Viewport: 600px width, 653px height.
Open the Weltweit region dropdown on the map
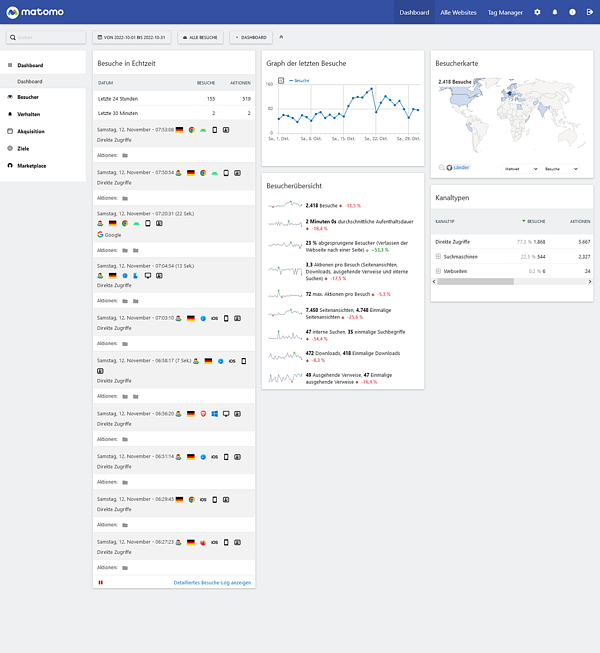click(x=520, y=169)
